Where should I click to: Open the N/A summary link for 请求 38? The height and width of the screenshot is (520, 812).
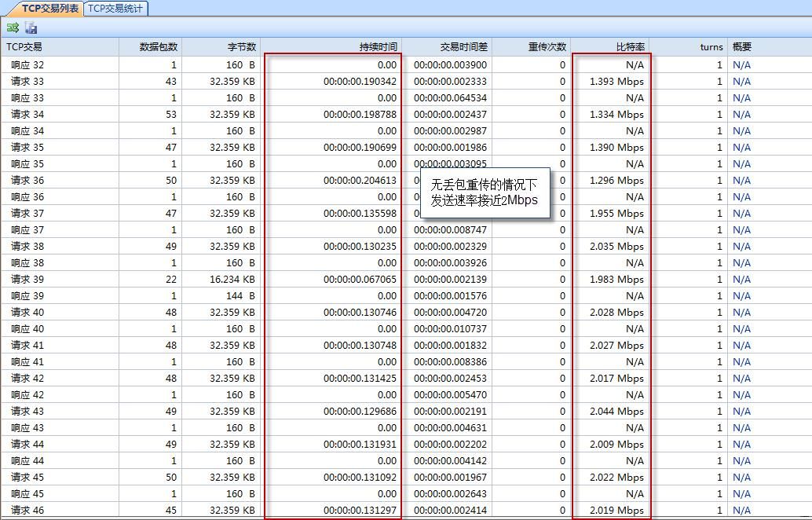(x=741, y=246)
